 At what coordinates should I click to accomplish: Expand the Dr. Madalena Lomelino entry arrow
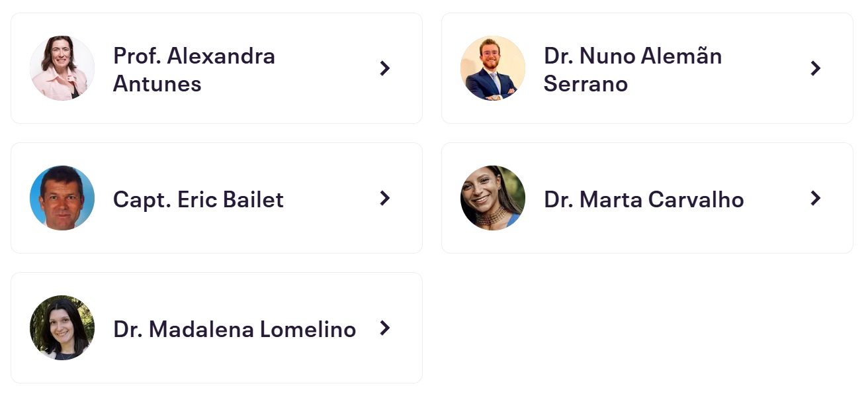385,328
